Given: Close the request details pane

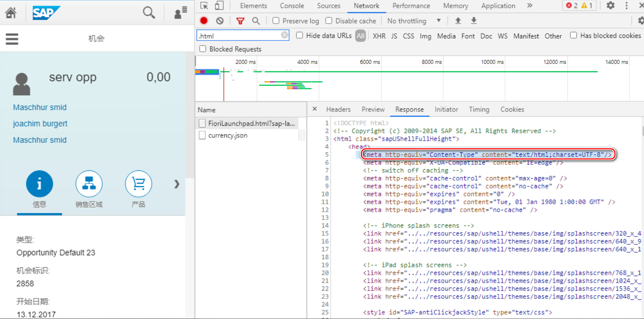Looking at the screenshot, I should tap(315, 109).
